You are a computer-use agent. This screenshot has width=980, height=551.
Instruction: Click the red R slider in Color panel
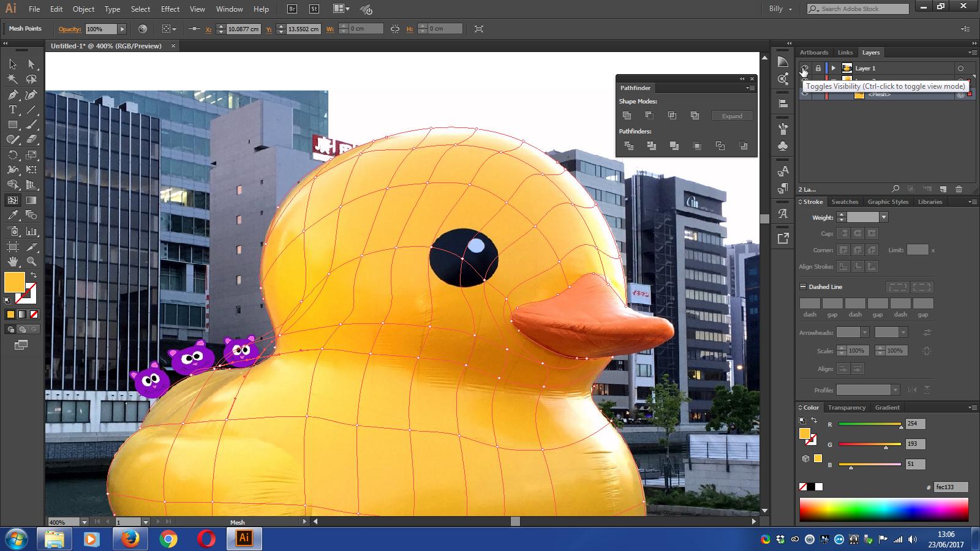pyautogui.click(x=870, y=424)
